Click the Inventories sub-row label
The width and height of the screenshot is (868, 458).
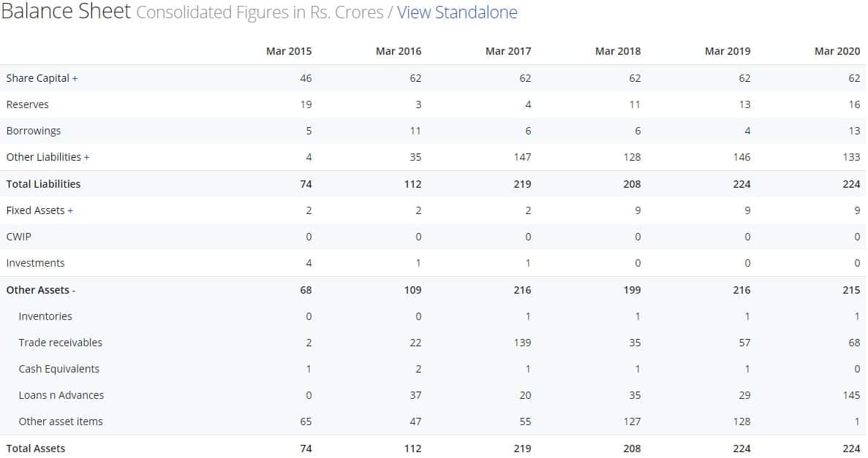45,316
